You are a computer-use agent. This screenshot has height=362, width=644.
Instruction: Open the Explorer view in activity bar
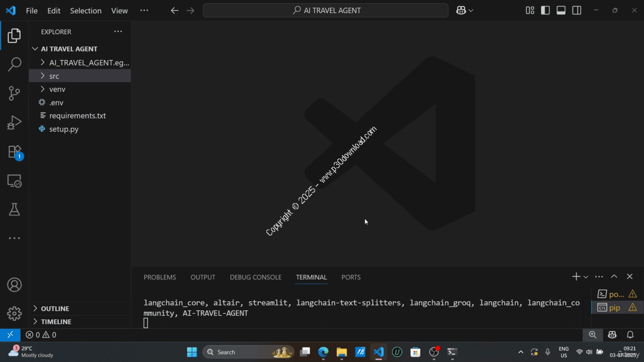[15, 36]
